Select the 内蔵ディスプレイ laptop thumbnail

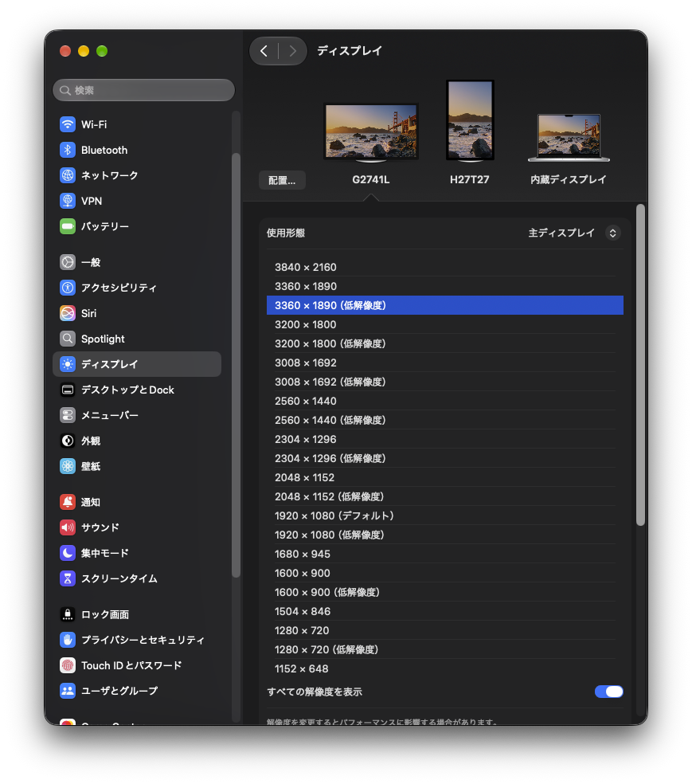tap(569, 138)
